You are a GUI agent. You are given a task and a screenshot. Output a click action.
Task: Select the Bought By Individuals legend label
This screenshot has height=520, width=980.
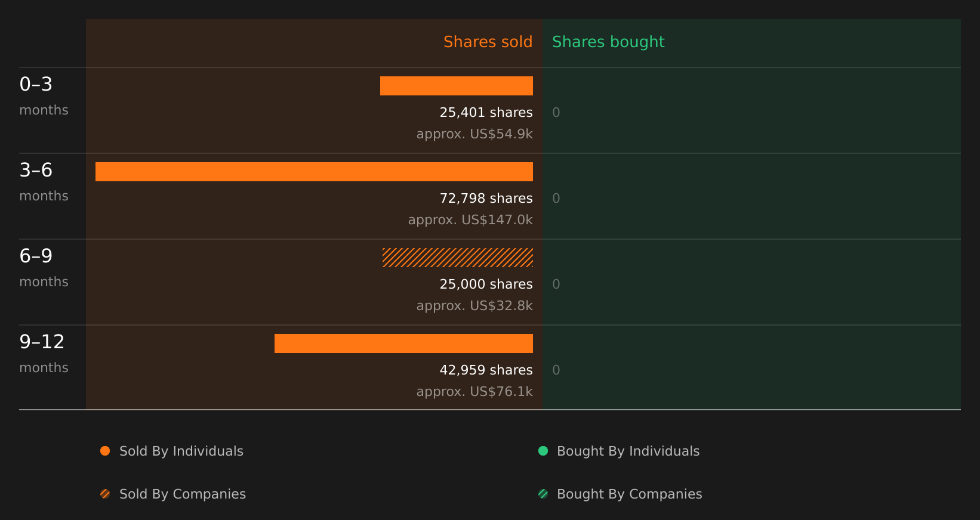point(628,451)
